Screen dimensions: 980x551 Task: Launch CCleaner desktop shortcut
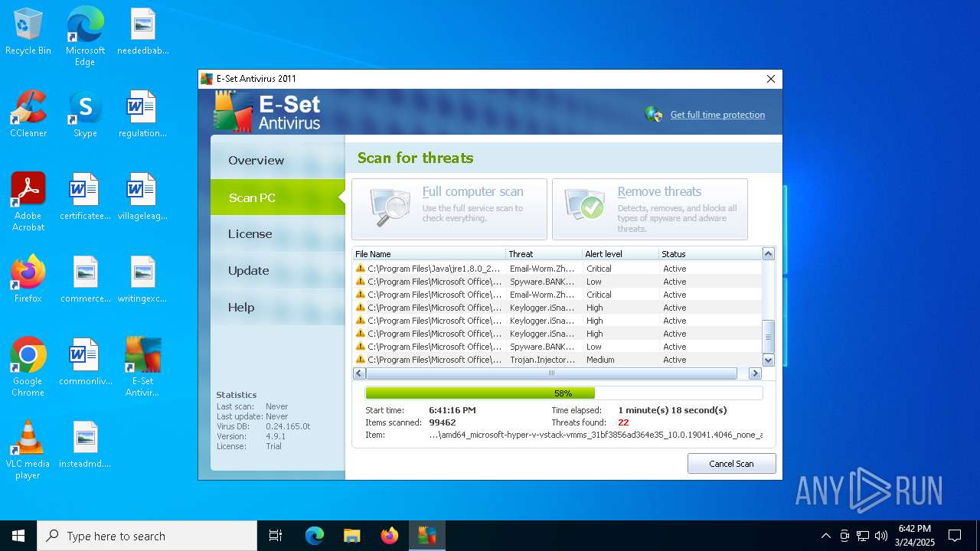point(28,115)
